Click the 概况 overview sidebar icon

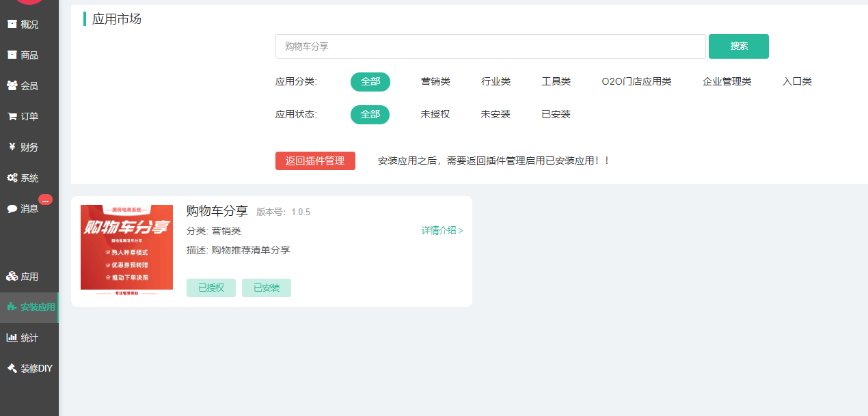pyautogui.click(x=12, y=24)
